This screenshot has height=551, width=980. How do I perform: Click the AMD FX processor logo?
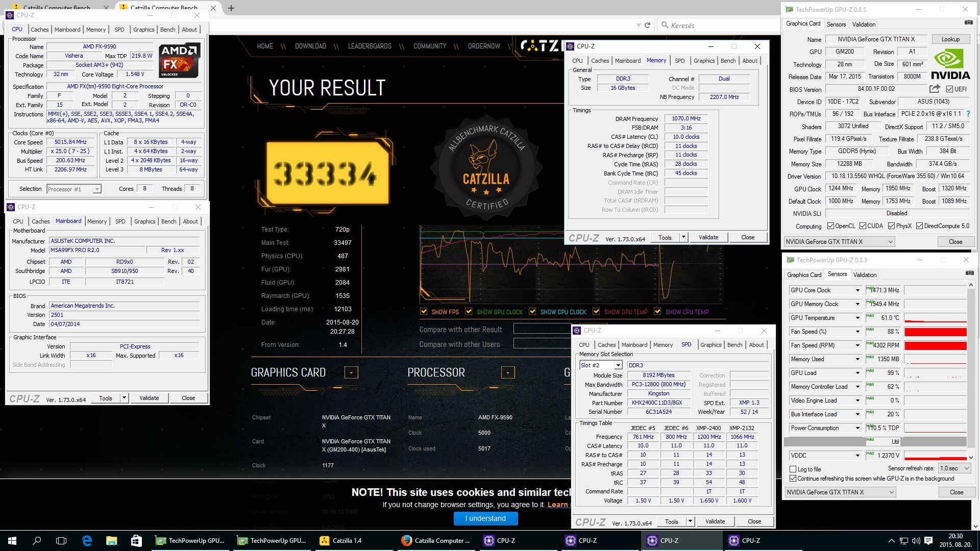[179, 60]
